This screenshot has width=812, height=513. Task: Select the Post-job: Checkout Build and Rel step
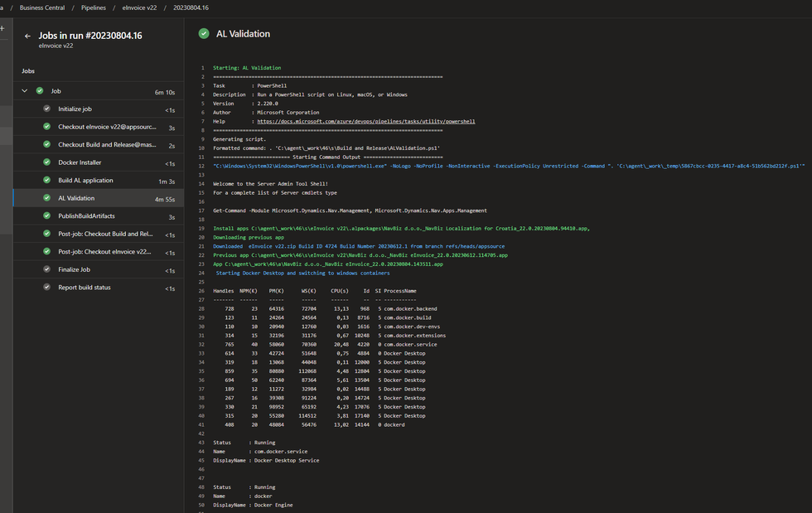coord(99,234)
